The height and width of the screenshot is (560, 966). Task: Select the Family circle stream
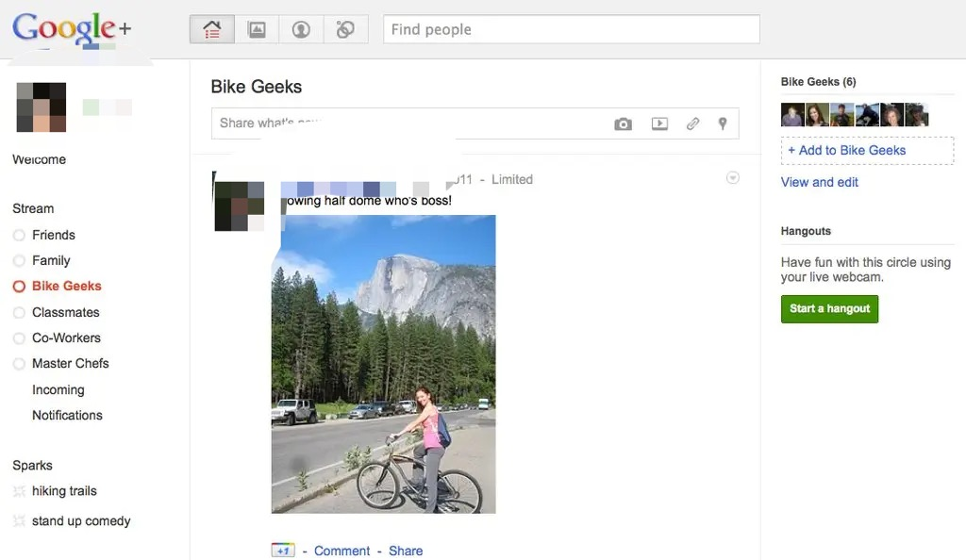tap(51, 260)
